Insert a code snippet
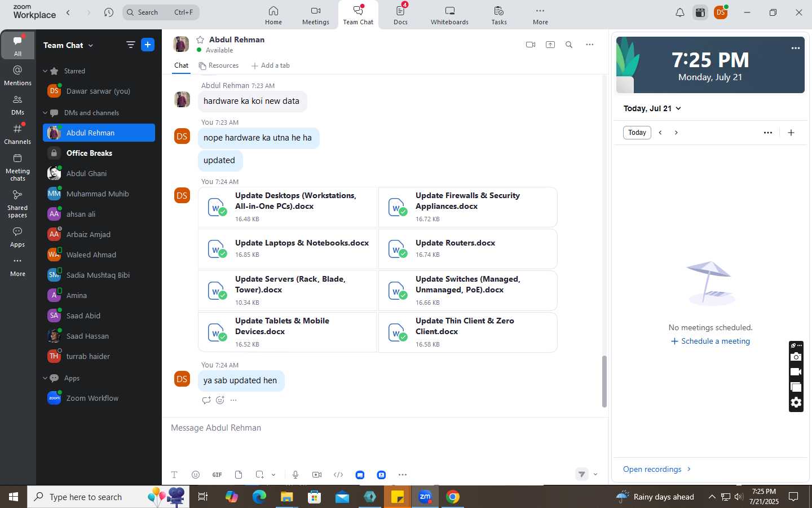 point(338,475)
